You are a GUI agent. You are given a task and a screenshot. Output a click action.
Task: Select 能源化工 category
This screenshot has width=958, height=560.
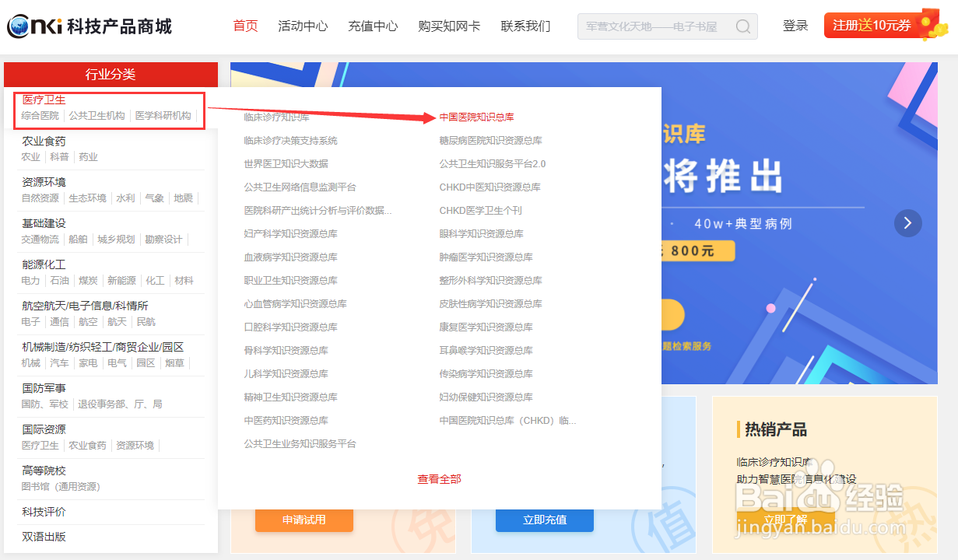tap(44, 264)
